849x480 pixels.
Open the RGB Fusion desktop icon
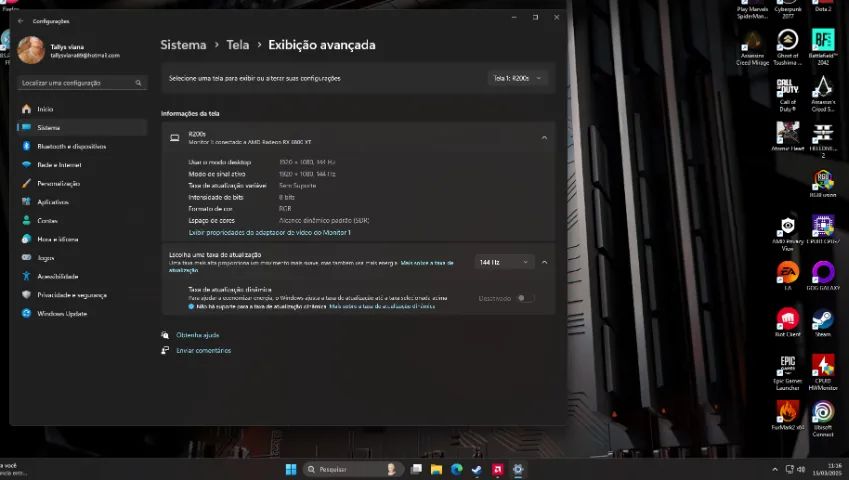[x=822, y=183]
